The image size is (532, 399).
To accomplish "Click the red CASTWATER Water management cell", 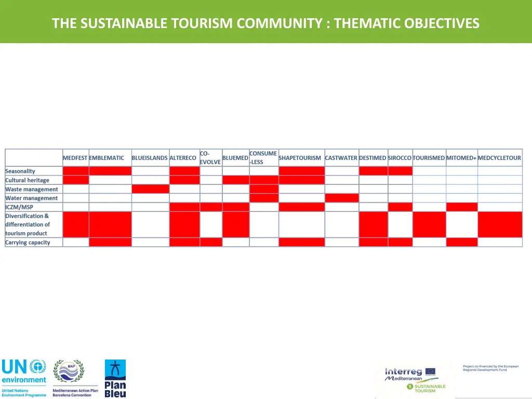I will (x=342, y=198).
